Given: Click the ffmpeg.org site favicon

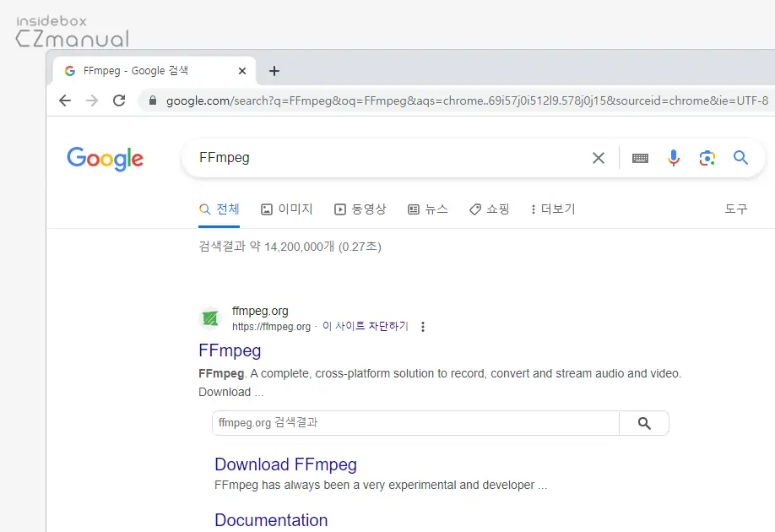Looking at the screenshot, I should coord(210,318).
